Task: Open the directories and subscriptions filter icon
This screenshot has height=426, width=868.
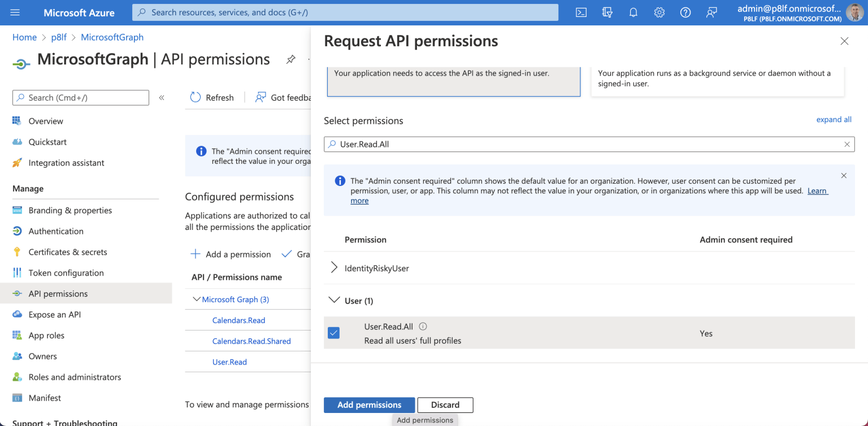Action: [607, 12]
